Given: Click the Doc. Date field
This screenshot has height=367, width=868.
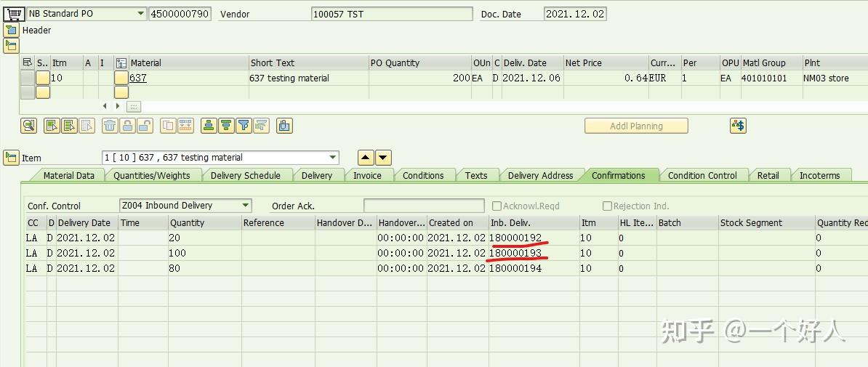Looking at the screenshot, I should point(575,14).
